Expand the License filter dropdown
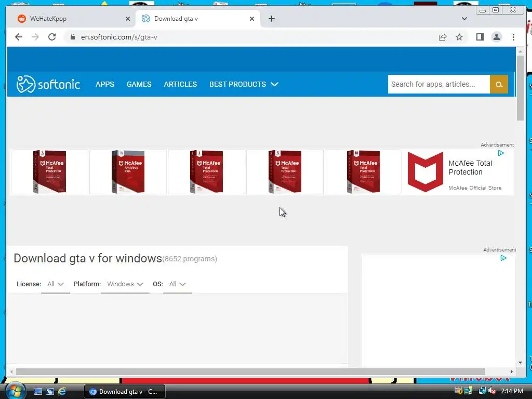532x399 pixels. pyautogui.click(x=56, y=284)
